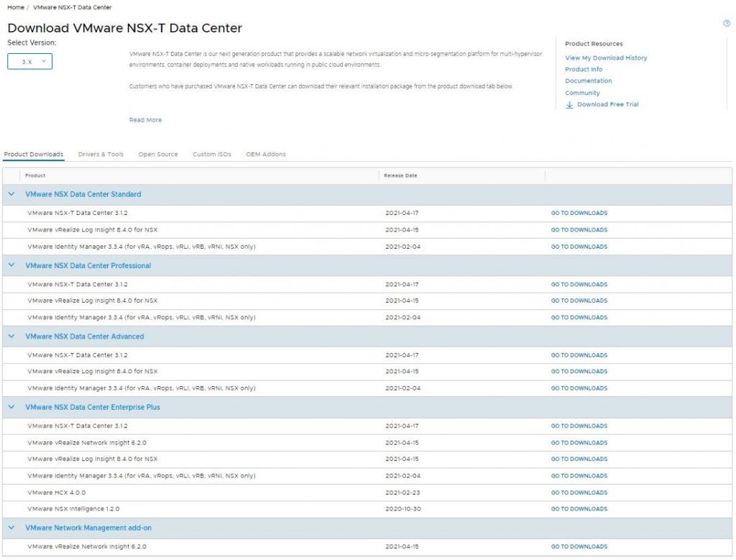The image size is (736, 560).
Task: Open the Open Source tab
Action: click(x=158, y=154)
